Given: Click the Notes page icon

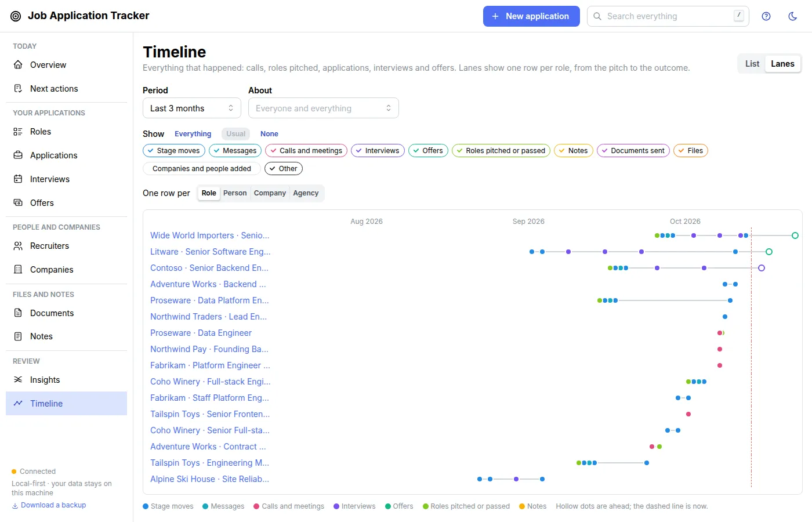Looking at the screenshot, I should point(18,336).
